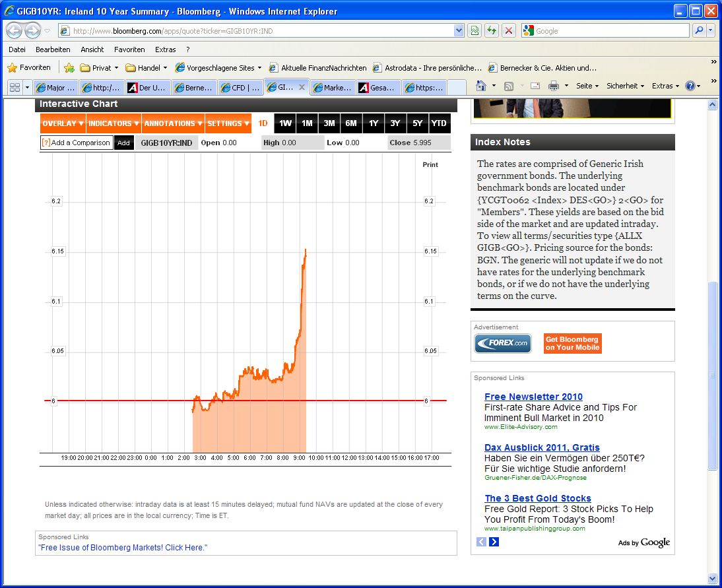Click Free Issue of Bloomberg Markets link

coord(123,548)
